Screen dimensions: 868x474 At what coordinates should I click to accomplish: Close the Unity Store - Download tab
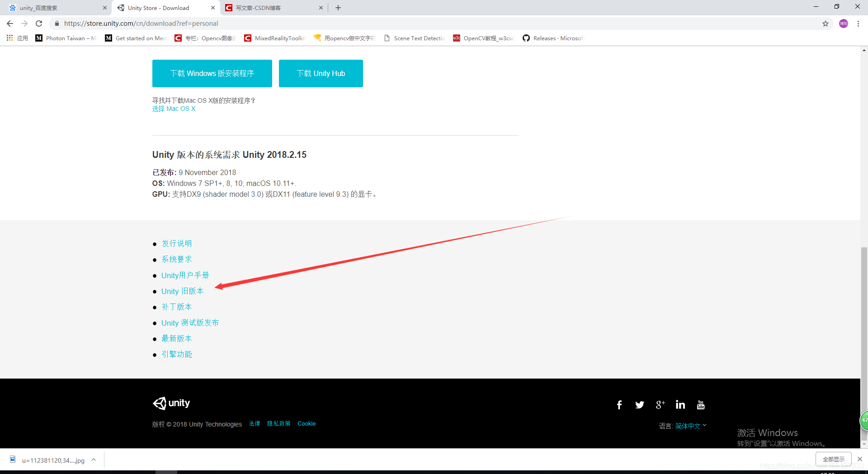tap(213, 8)
